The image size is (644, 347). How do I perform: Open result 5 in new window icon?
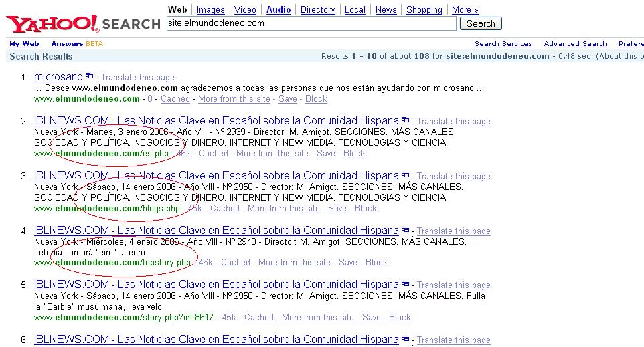coord(406,283)
